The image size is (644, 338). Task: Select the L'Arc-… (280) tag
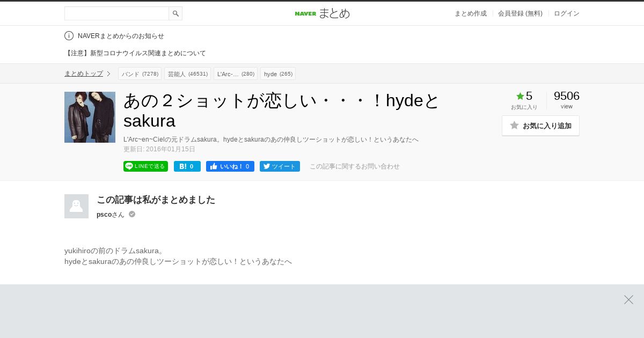pyautogui.click(x=236, y=74)
